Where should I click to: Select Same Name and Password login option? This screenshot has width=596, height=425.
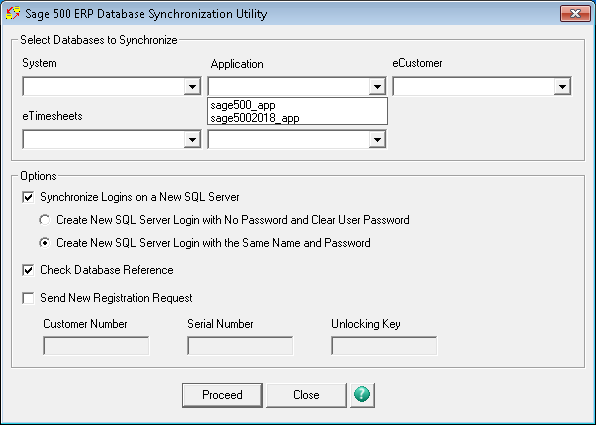(x=45, y=243)
